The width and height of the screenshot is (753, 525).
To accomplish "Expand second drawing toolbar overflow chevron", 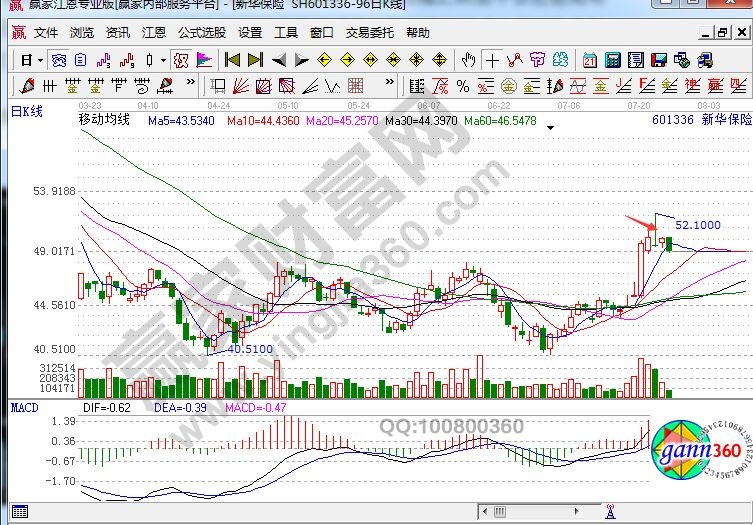I will tap(390, 82).
